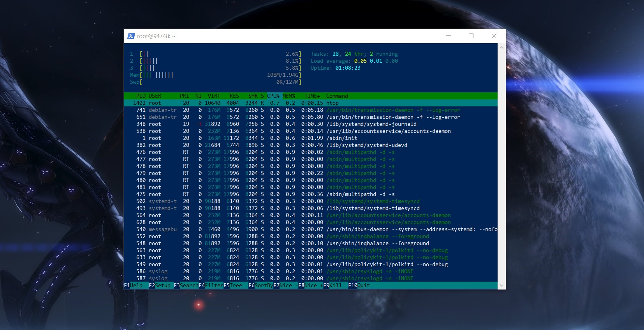Sort by VIRT column header

pos(214,96)
